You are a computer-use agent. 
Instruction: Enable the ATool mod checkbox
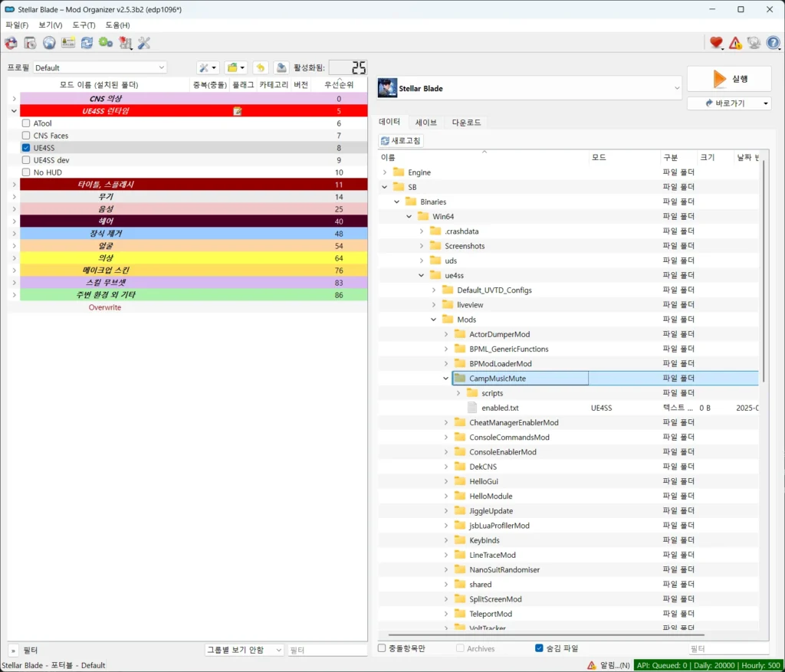(26, 123)
